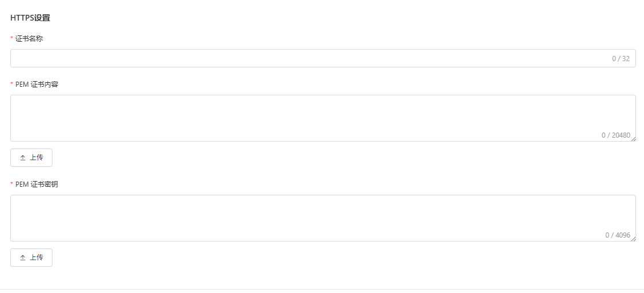
Task: Click the upload arrow icon under PEM 证书密钥
Action: point(23,258)
